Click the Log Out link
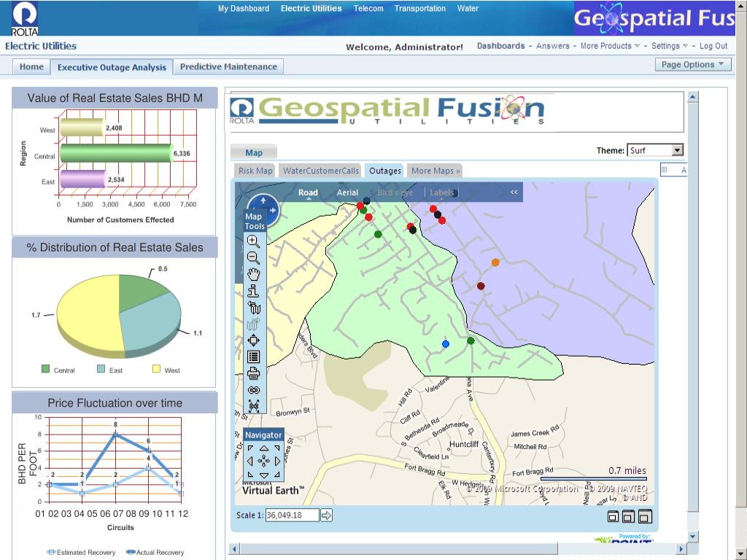 click(x=713, y=46)
